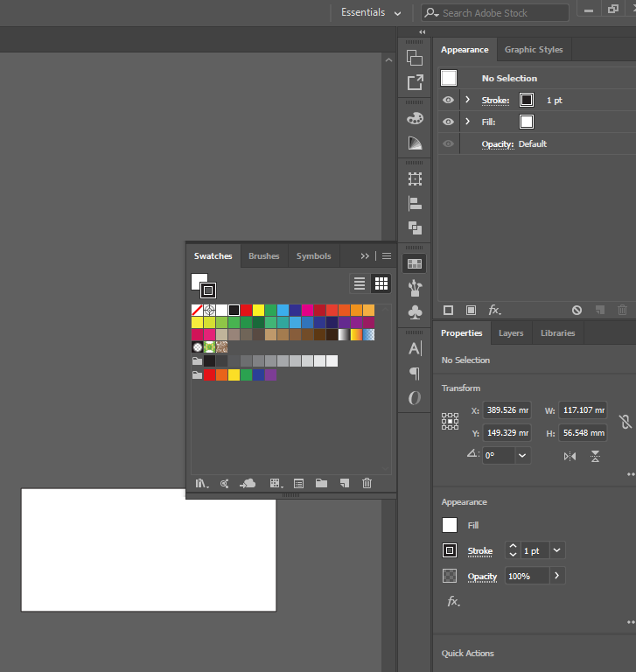This screenshot has height=672, width=636.
Task: Open Swatches panel hamburger menu
Action: 387,255
